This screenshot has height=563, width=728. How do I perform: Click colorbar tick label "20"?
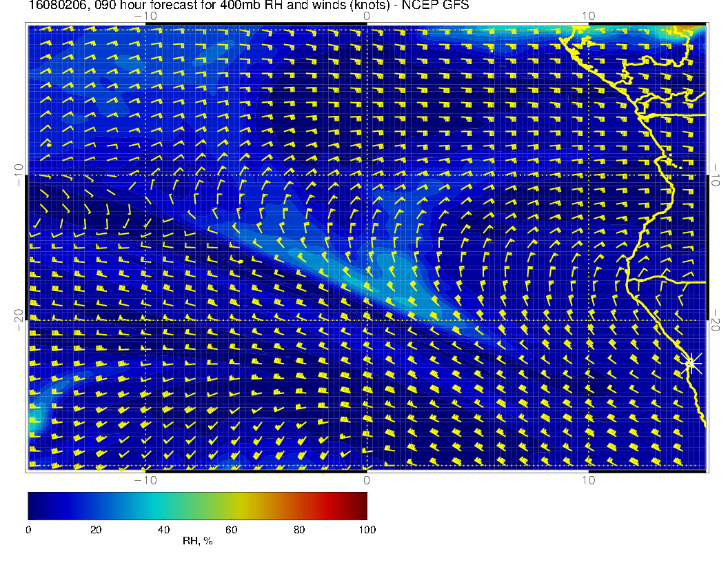tap(96, 530)
